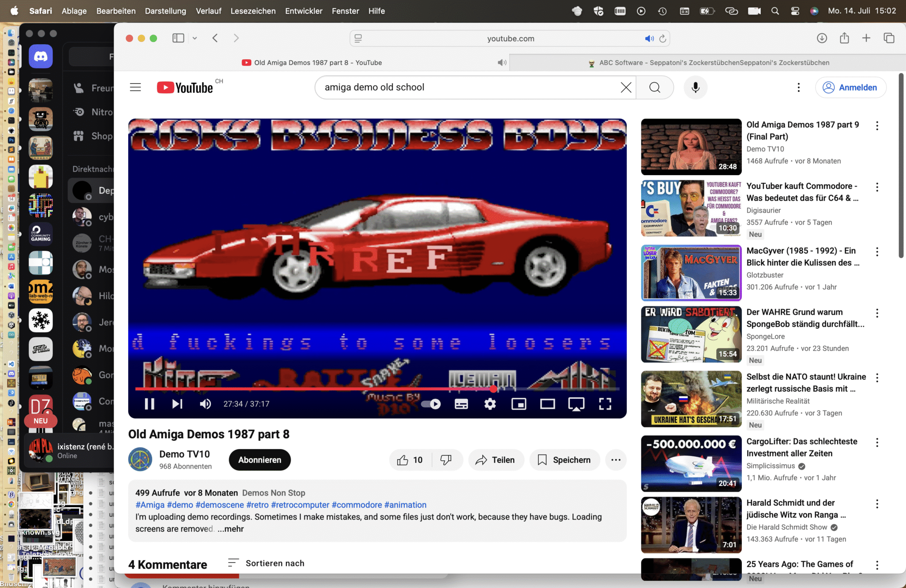Open the YouTube hamburger guide menu
Image resolution: width=906 pixels, height=588 pixels.
(x=135, y=88)
